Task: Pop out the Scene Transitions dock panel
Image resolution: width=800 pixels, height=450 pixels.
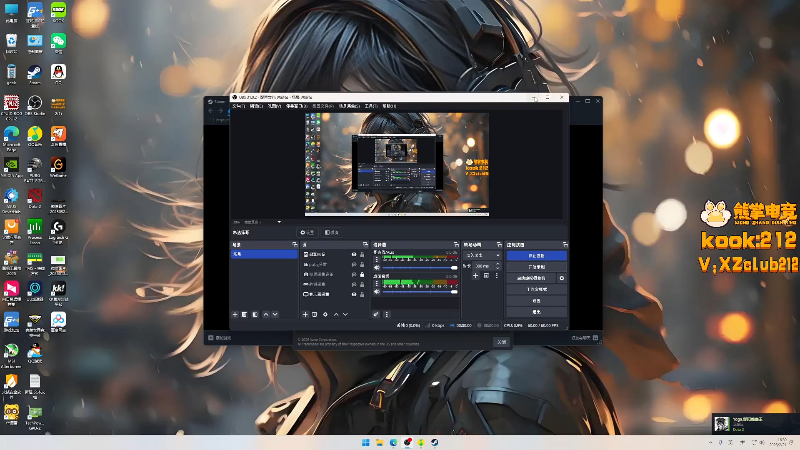Action: click(499, 245)
